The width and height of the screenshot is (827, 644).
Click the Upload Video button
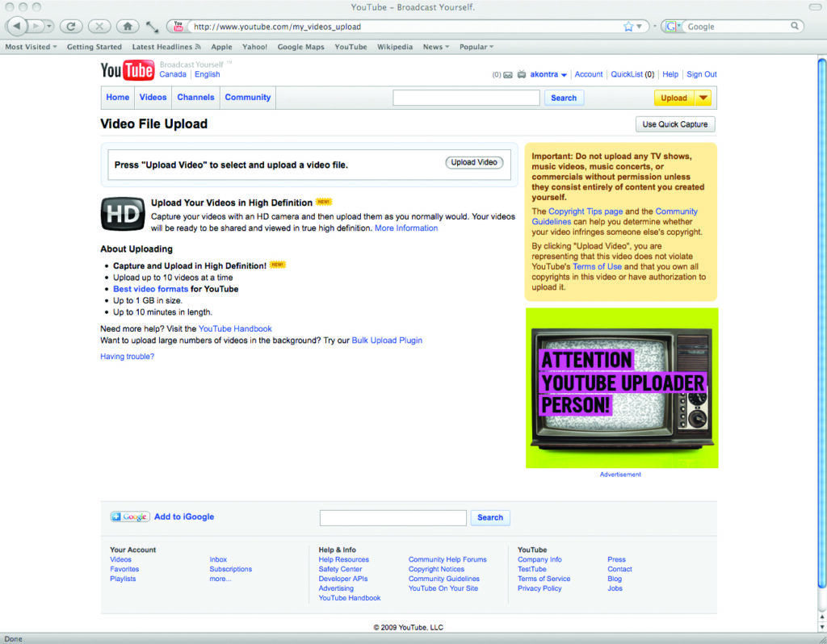tap(474, 162)
